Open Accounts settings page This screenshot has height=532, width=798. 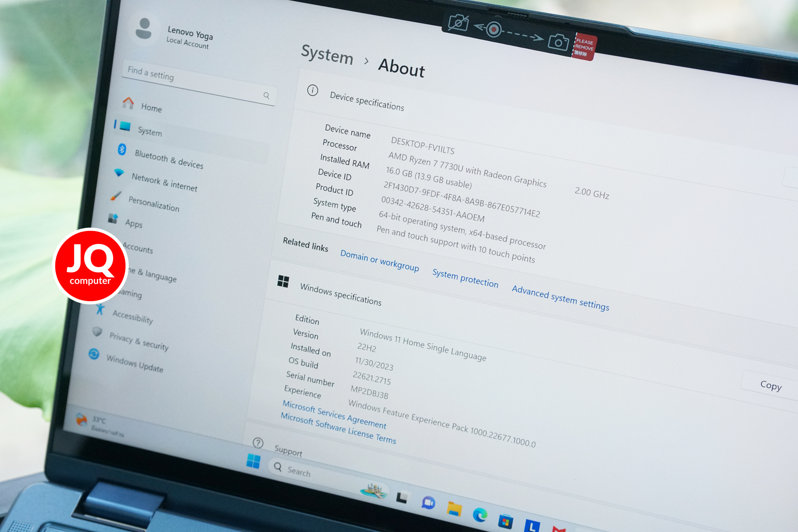click(138, 248)
